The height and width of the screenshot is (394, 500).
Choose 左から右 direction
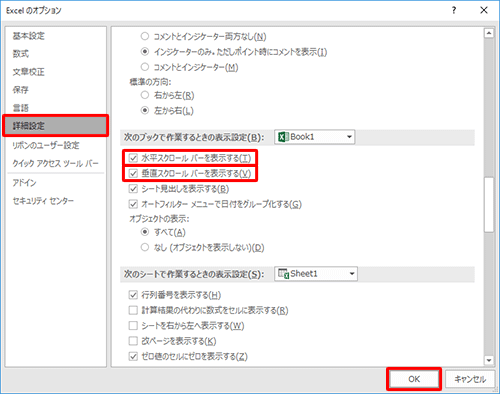click(145, 110)
